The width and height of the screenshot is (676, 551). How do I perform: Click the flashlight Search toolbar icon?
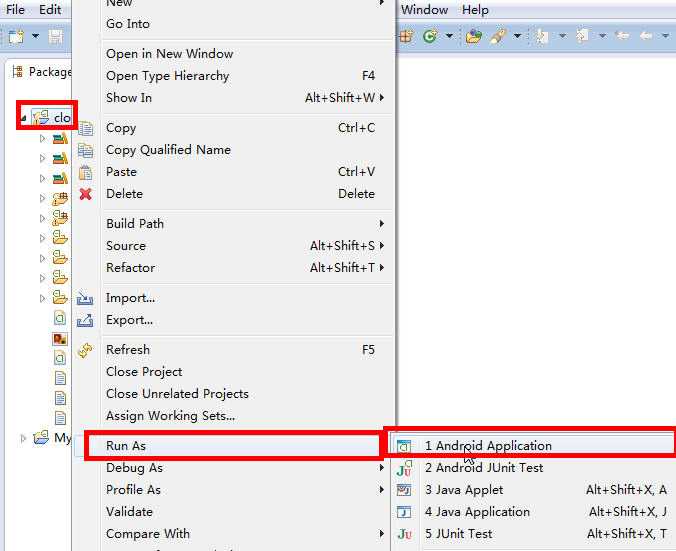[498, 36]
